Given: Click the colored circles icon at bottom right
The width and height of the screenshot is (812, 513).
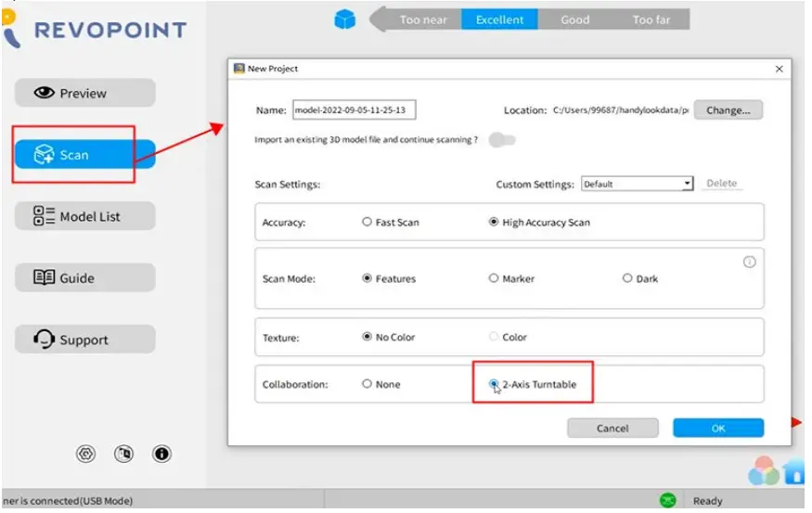Looking at the screenshot, I should point(764,470).
